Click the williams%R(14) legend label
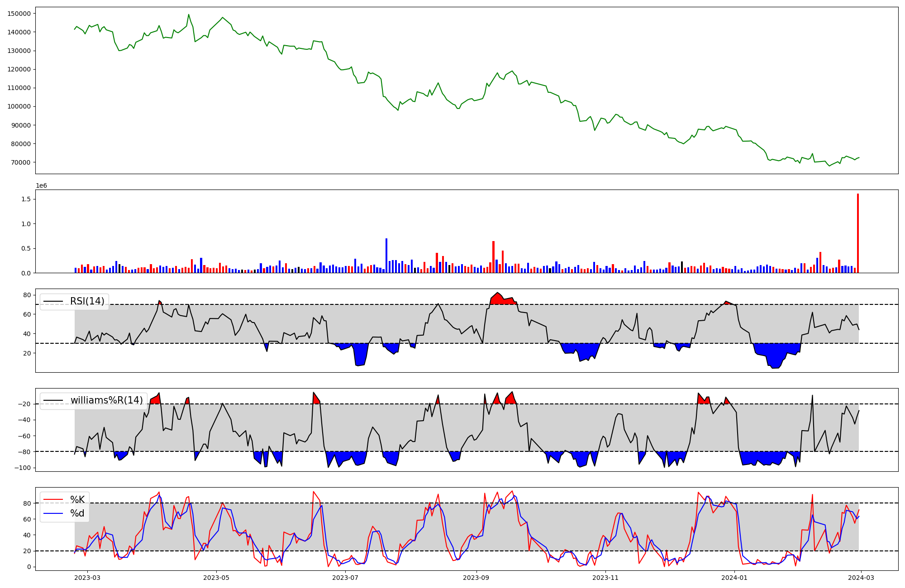This screenshot has height=588, width=905. (x=106, y=400)
